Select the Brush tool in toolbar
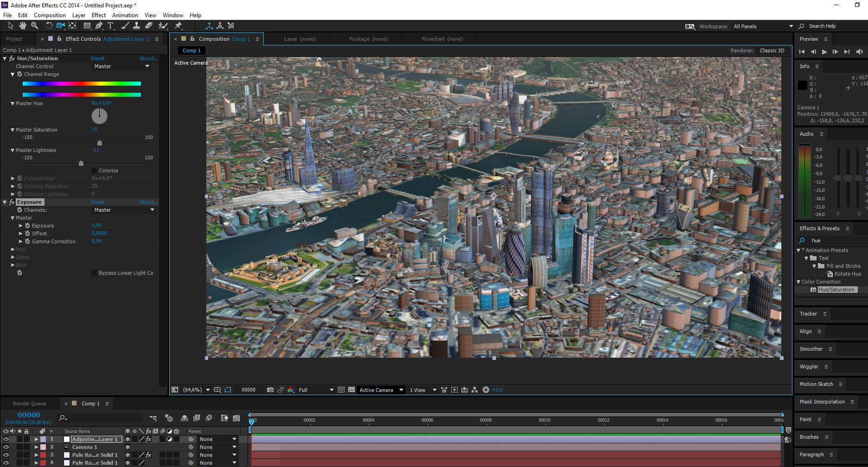The width and height of the screenshot is (868, 467). [x=125, y=25]
